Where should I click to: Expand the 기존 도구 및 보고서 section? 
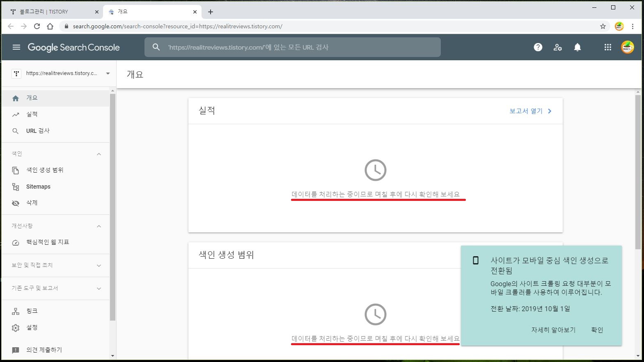tap(99, 288)
